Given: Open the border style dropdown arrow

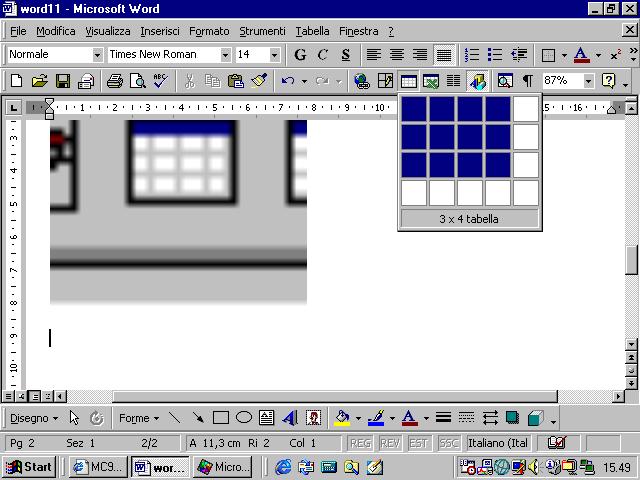Looking at the screenshot, I should (564, 55).
